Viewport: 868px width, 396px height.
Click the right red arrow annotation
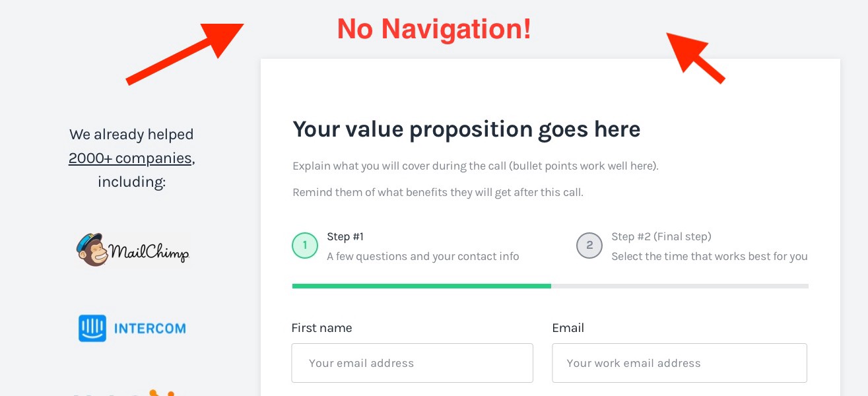(x=696, y=57)
